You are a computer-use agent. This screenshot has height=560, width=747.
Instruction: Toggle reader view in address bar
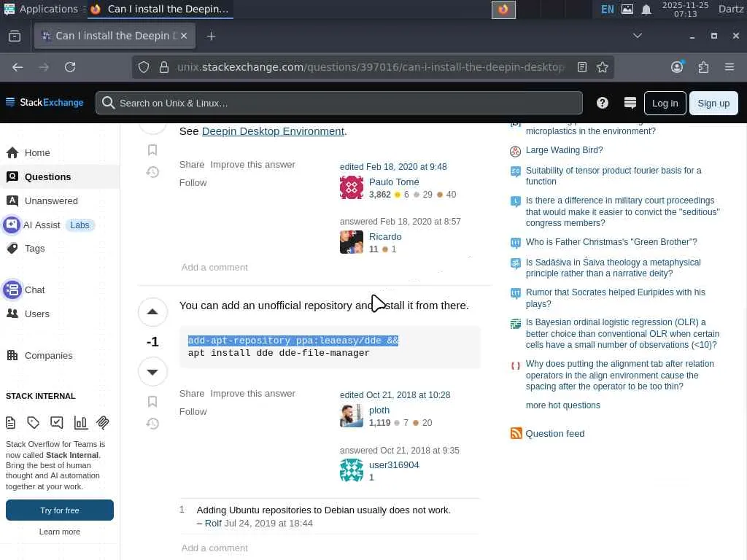pos(581,67)
